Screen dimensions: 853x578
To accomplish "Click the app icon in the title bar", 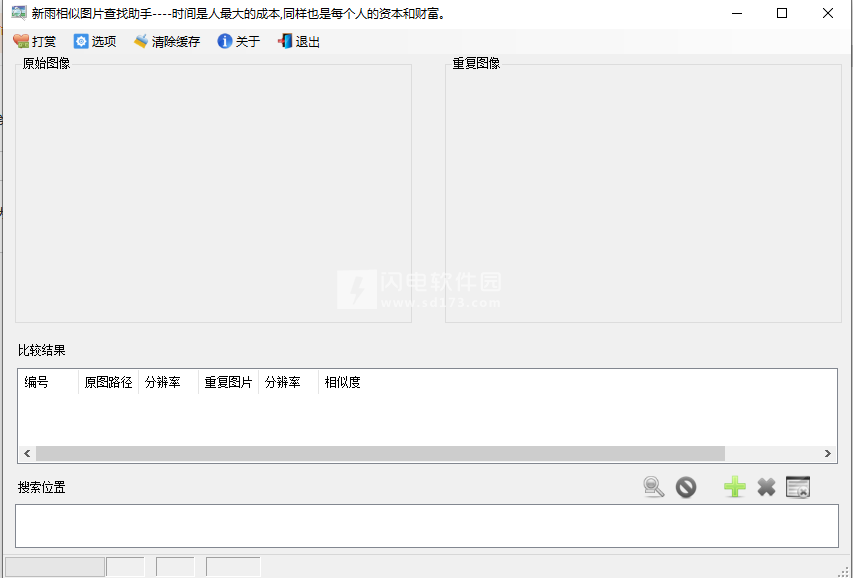I will point(19,13).
